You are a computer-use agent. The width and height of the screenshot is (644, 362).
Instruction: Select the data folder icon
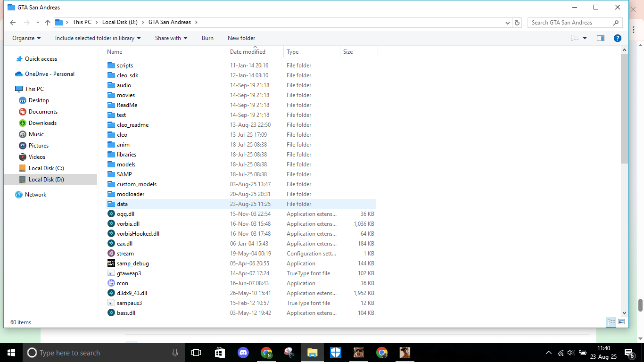coord(111,204)
